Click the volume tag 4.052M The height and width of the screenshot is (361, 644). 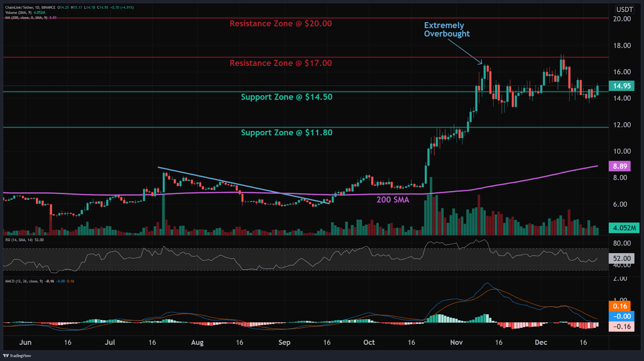tap(624, 228)
